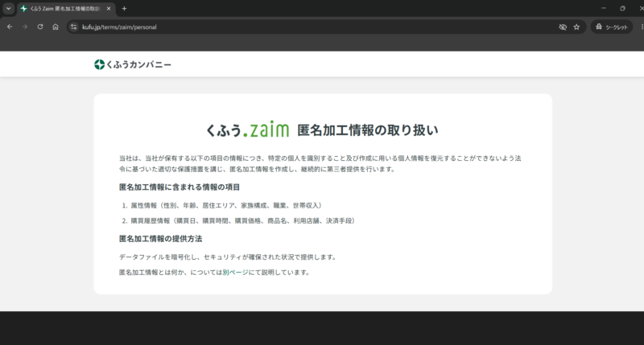Click heading 匿名加工情報の取り扱い
This screenshot has width=644, height=345.
pyautogui.click(x=368, y=130)
